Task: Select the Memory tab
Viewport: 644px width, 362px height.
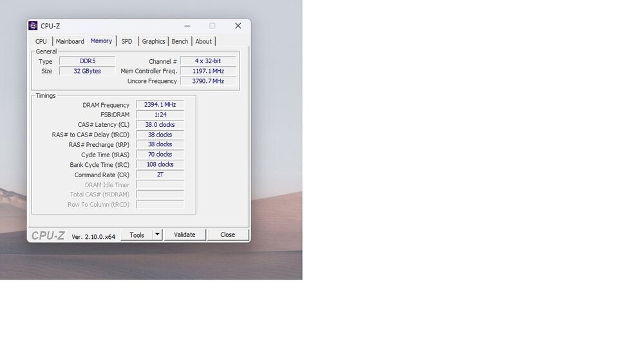Action: pos(101,41)
